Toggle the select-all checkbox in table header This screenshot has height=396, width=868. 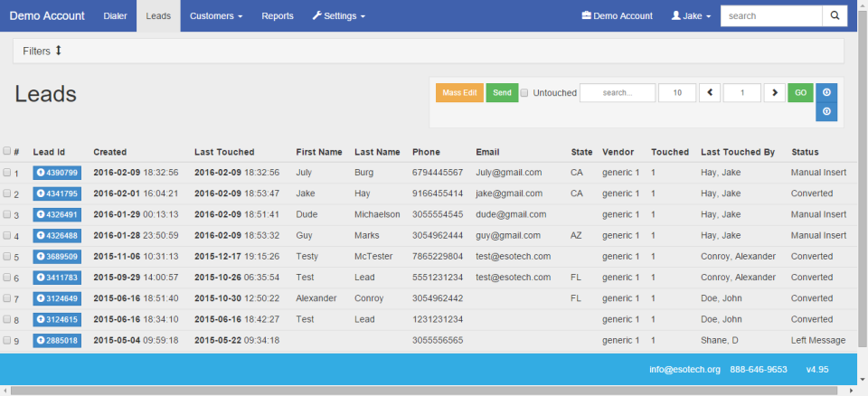click(6, 151)
